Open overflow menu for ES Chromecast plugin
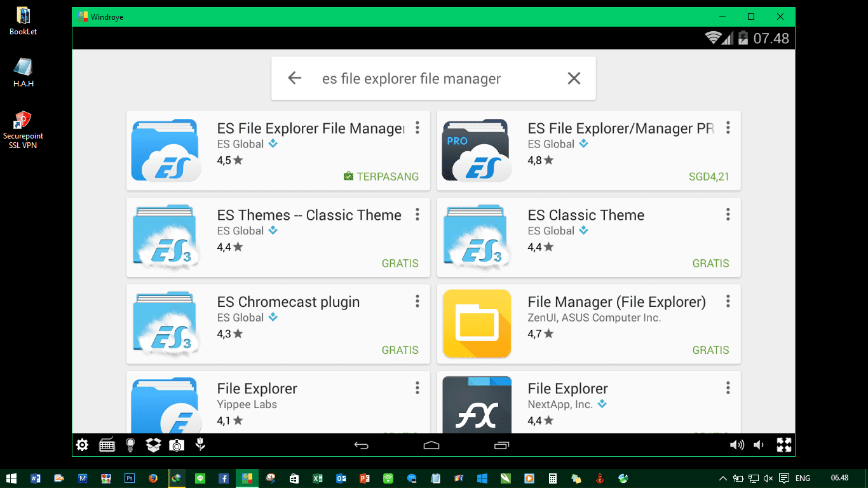The height and width of the screenshot is (488, 868). click(417, 301)
